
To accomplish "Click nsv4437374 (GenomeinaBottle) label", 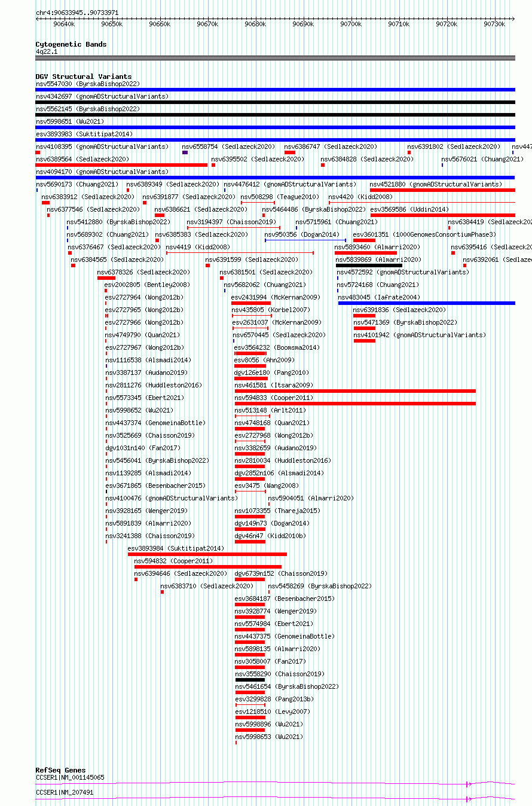I will (x=155, y=423).
